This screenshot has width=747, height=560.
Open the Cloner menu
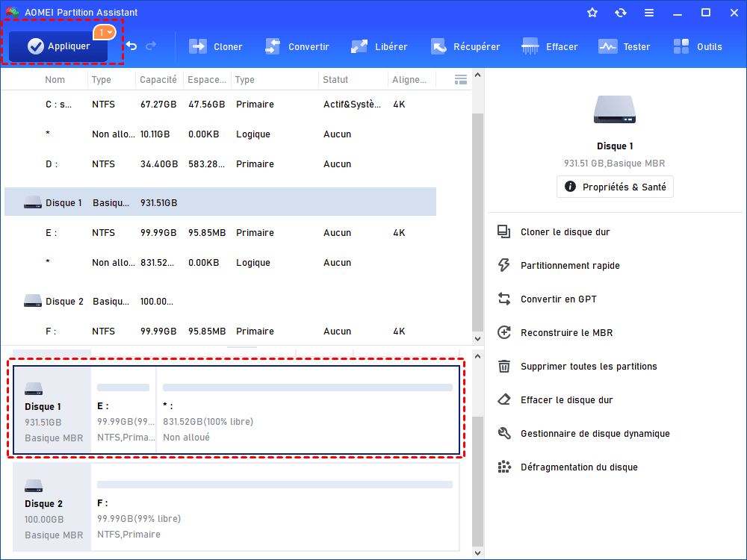tap(216, 46)
